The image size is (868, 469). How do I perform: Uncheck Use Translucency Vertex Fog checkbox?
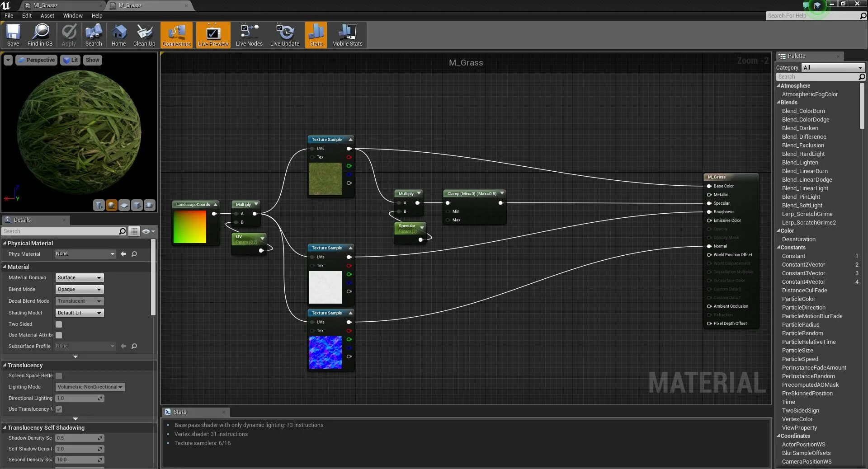[x=59, y=409]
